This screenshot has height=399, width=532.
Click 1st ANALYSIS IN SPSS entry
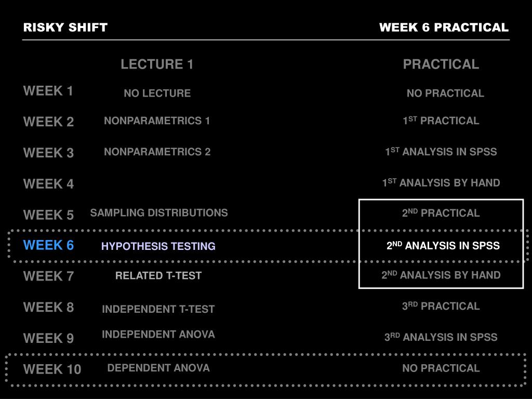click(441, 152)
